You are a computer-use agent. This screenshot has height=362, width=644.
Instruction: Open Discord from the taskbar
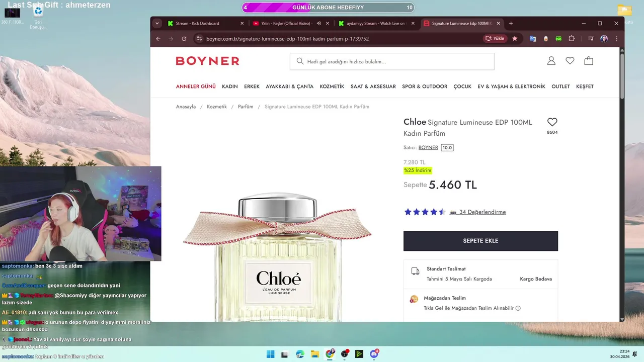374,354
